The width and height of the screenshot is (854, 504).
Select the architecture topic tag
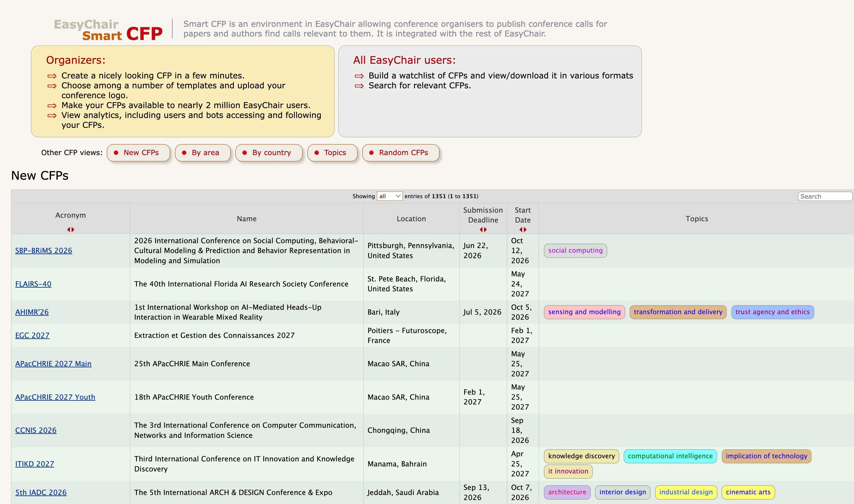pos(567,492)
